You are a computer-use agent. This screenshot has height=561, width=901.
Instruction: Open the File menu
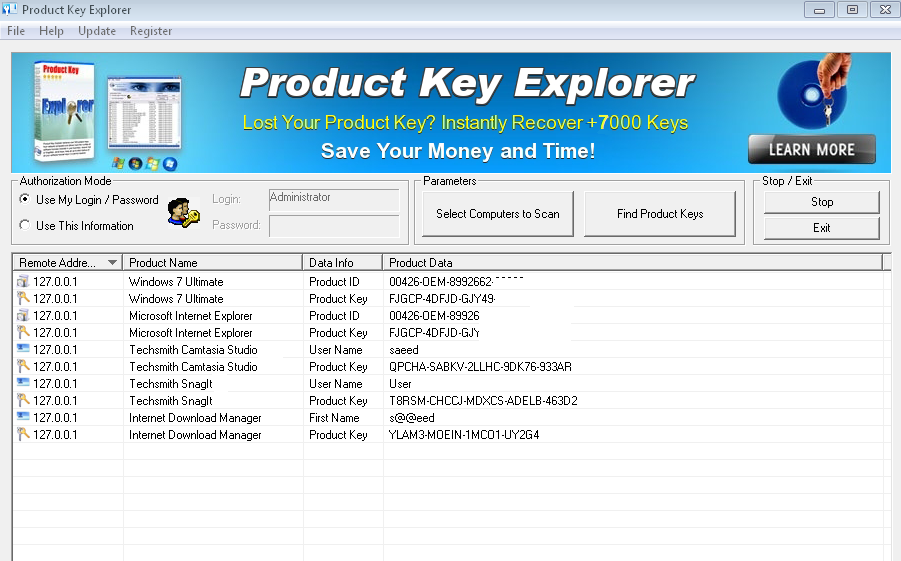16,31
